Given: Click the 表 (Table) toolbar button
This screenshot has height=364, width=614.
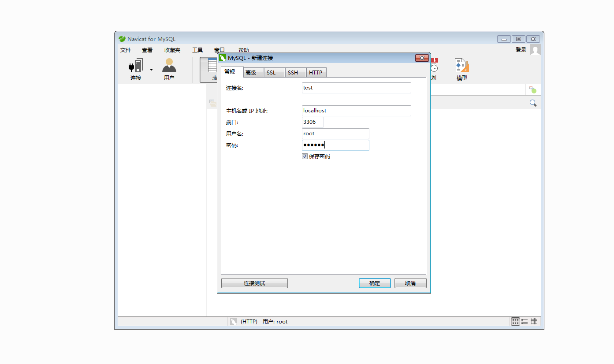Looking at the screenshot, I should click(x=208, y=70).
